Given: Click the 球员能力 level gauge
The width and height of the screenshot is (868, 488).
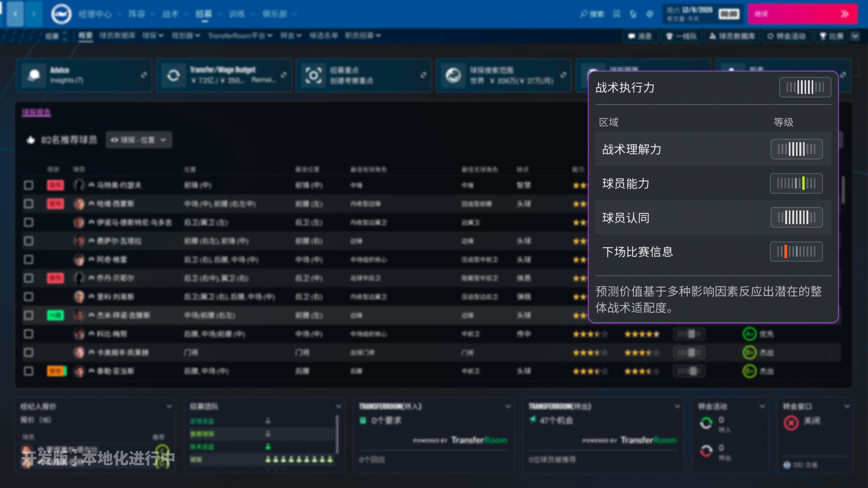Looking at the screenshot, I should point(796,183).
